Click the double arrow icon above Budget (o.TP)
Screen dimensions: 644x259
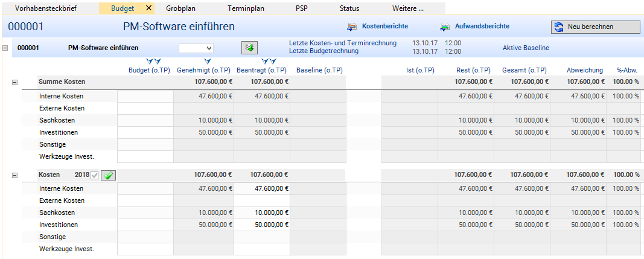click(x=153, y=62)
